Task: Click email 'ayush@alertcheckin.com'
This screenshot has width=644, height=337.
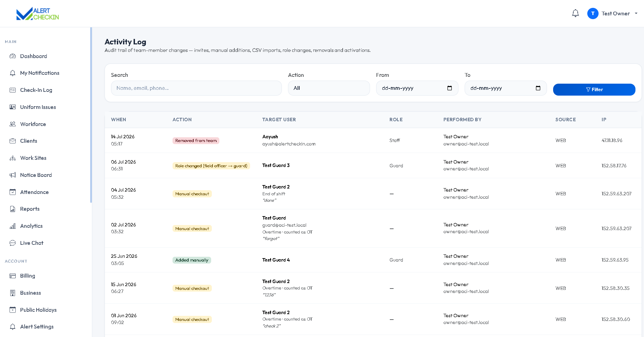Action: coord(289,144)
